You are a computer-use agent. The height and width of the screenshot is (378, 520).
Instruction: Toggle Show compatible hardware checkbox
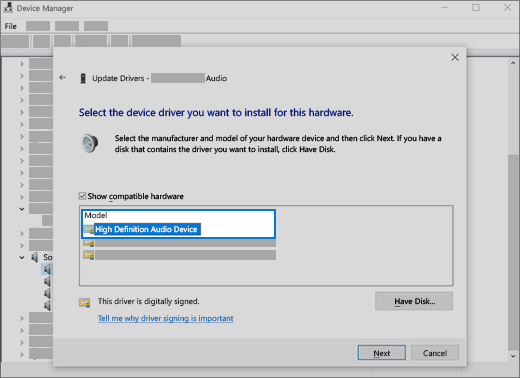pyautogui.click(x=82, y=196)
